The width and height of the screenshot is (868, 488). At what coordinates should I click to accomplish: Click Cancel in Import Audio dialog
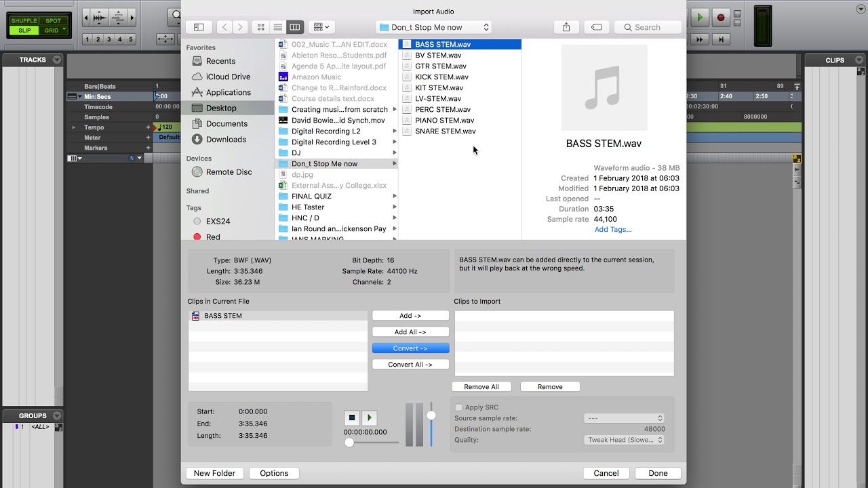pyautogui.click(x=606, y=473)
